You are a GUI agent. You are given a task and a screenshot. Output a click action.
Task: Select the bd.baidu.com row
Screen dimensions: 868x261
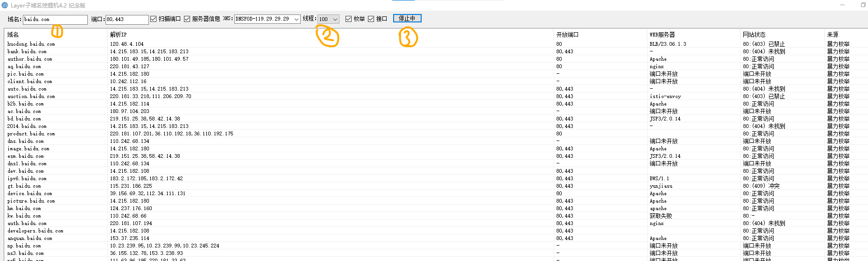pos(436,119)
